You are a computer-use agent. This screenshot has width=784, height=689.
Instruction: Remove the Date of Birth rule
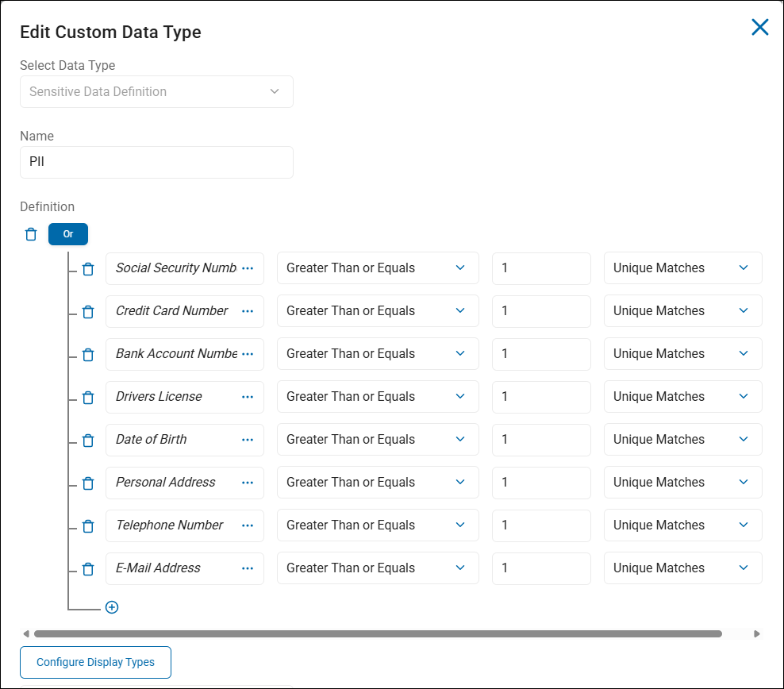pyautogui.click(x=88, y=440)
